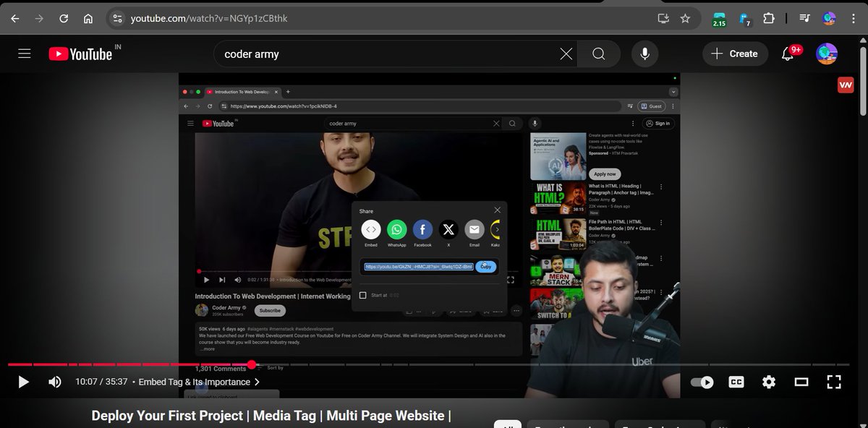The height and width of the screenshot is (428, 868).
Task: Click video title Deploy Your First Project
Action: point(271,416)
